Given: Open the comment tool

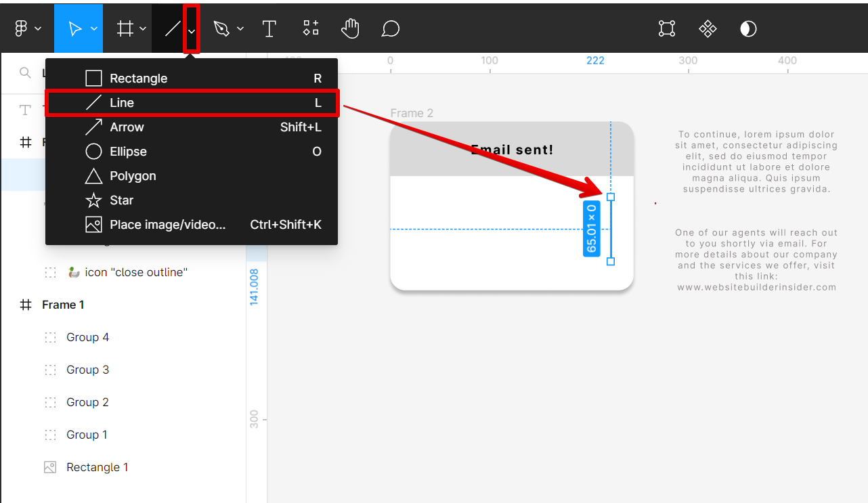Looking at the screenshot, I should click(x=390, y=28).
